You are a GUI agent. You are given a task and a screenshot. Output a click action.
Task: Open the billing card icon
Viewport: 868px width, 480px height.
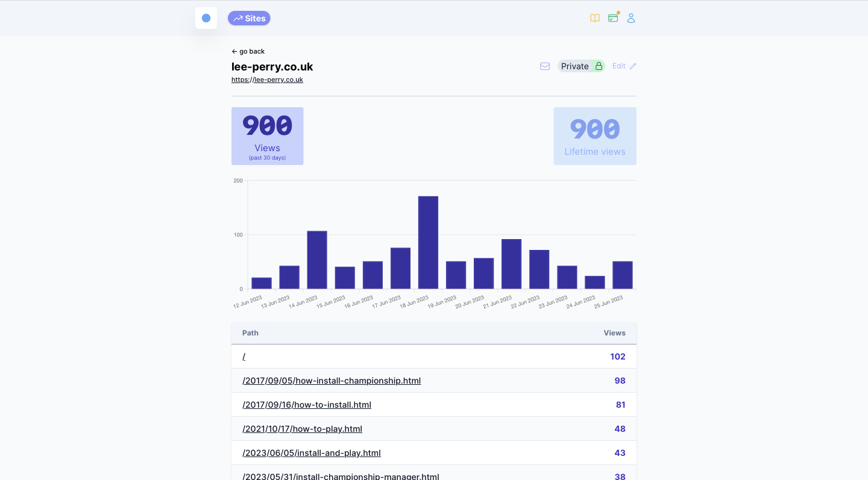click(x=613, y=18)
